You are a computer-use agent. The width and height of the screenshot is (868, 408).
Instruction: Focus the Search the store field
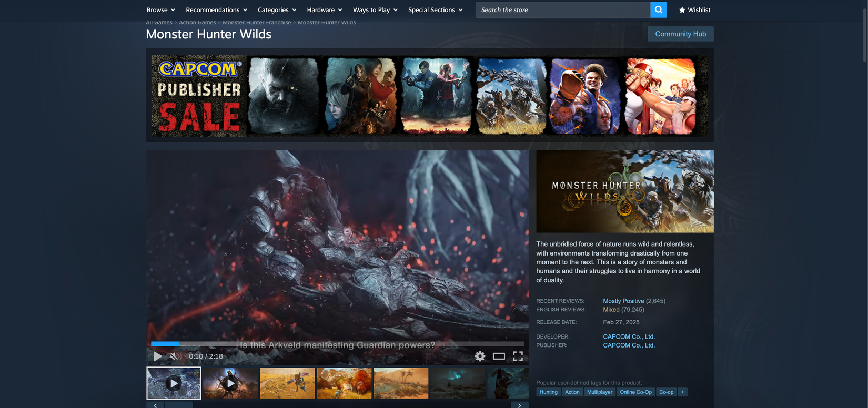point(563,9)
